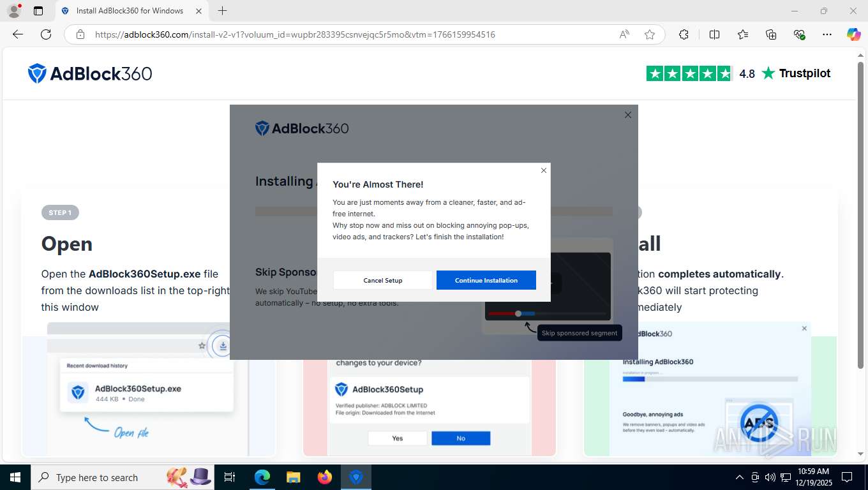The image size is (868, 490).
Task: Click AdBlock360Setup.exe download entry
Action: (x=147, y=393)
